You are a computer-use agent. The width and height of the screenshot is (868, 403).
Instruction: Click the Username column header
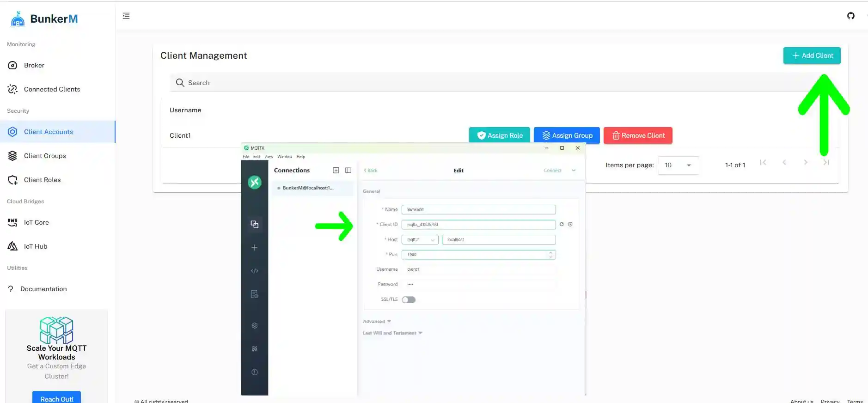click(185, 110)
